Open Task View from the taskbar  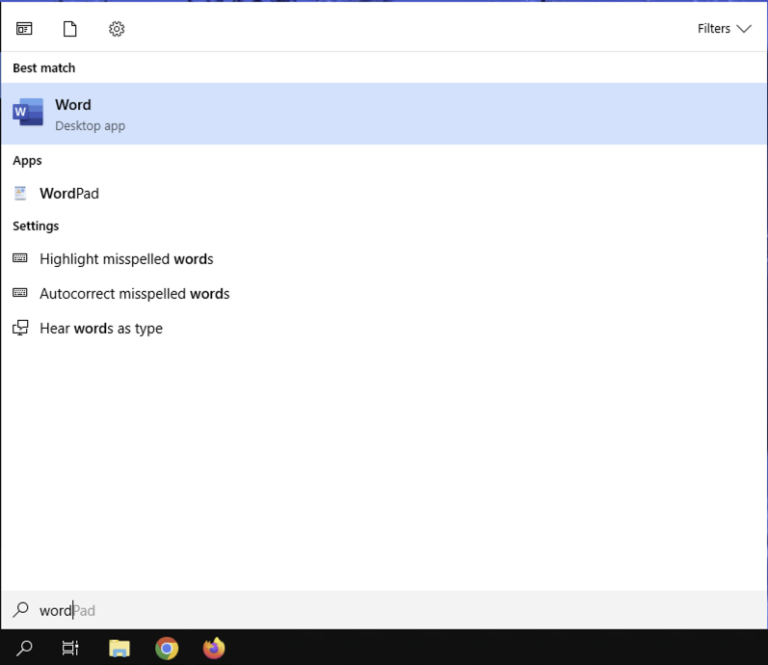click(71, 648)
